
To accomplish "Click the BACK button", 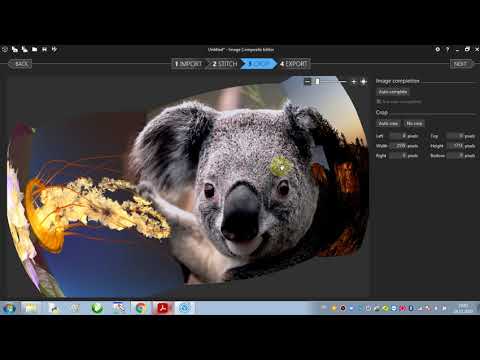I will pyautogui.click(x=21, y=64).
